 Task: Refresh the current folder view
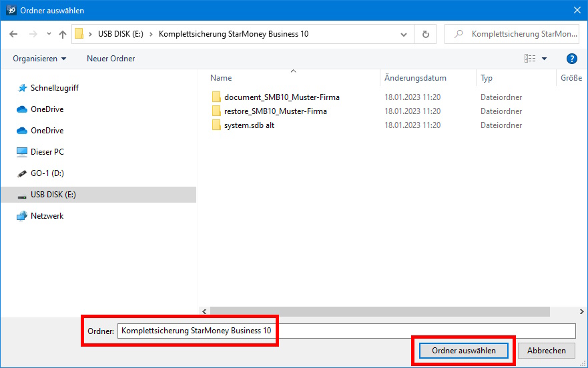425,34
